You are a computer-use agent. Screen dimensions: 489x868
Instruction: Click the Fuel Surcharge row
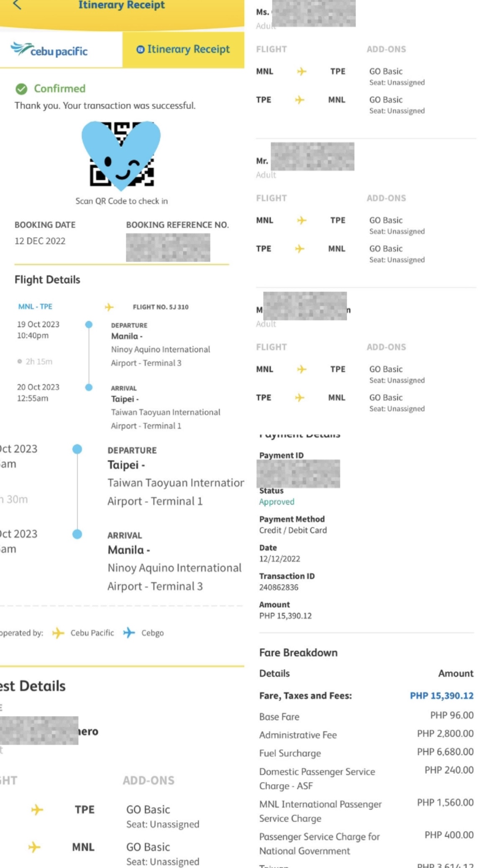pyautogui.click(x=366, y=753)
